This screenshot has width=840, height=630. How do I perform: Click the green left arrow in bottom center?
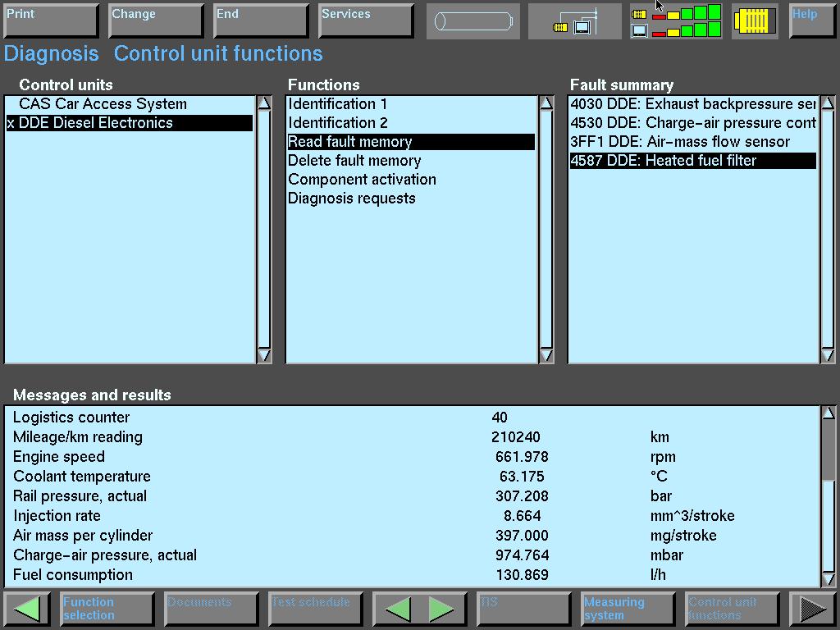[x=399, y=609]
